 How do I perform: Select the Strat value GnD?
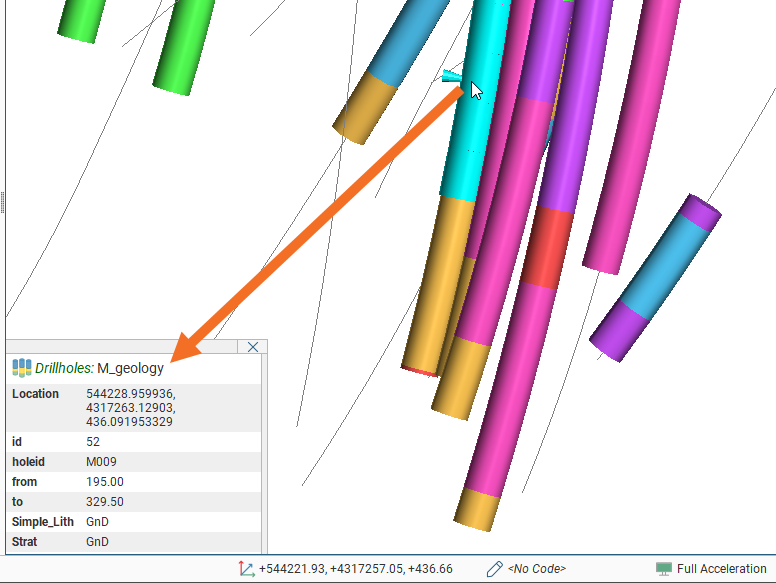(x=97, y=542)
